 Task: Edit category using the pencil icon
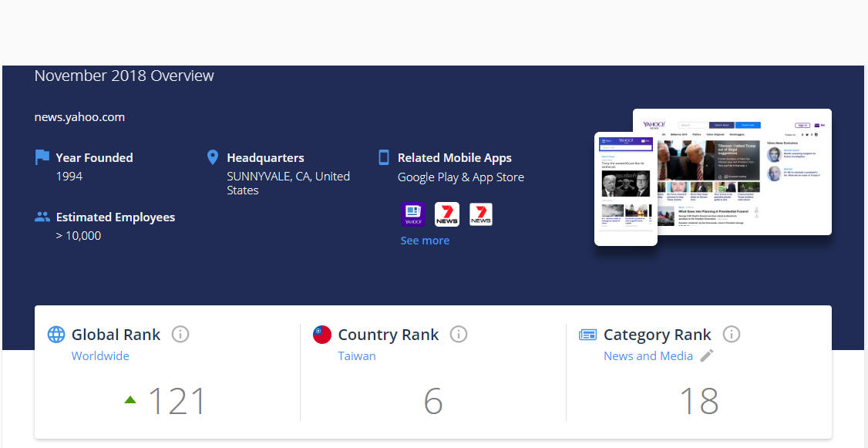[707, 355]
